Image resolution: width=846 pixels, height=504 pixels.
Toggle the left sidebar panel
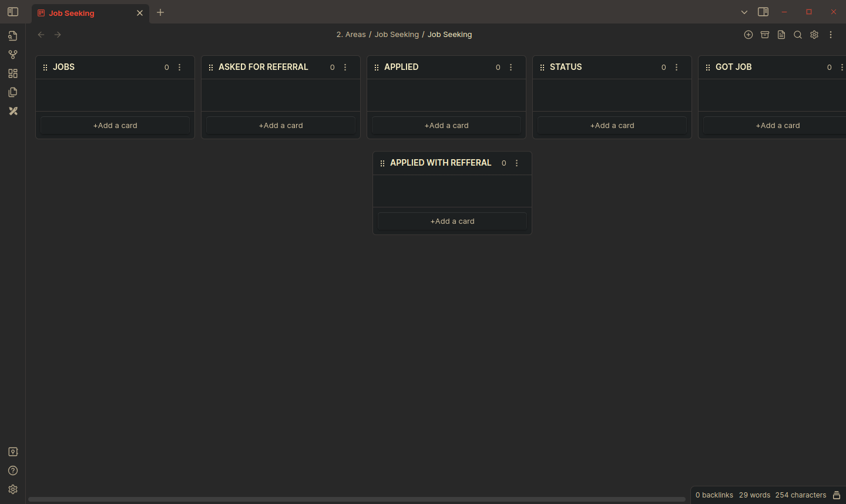pos(13,12)
